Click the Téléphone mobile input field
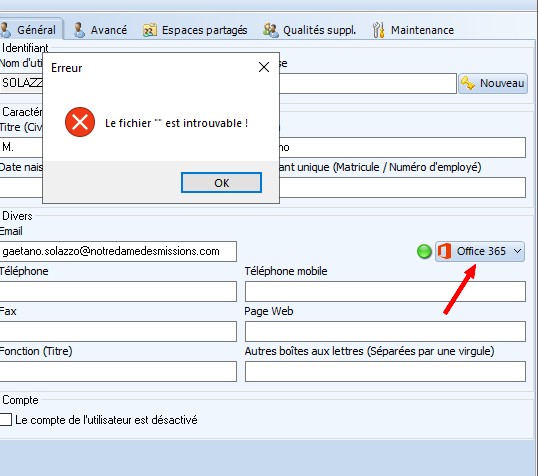Viewport: 538px width, 476px height. click(x=385, y=291)
